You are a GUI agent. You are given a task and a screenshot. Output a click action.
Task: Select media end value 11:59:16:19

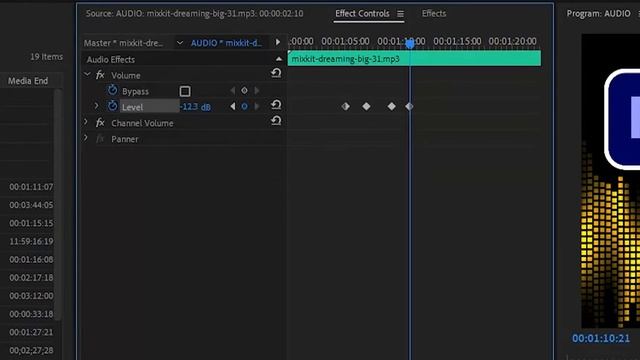pos(31,241)
